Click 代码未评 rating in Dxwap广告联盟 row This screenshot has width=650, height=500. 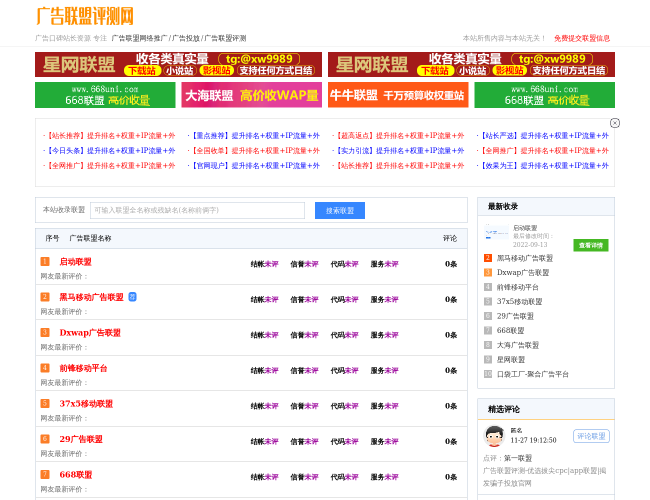tap(344, 335)
